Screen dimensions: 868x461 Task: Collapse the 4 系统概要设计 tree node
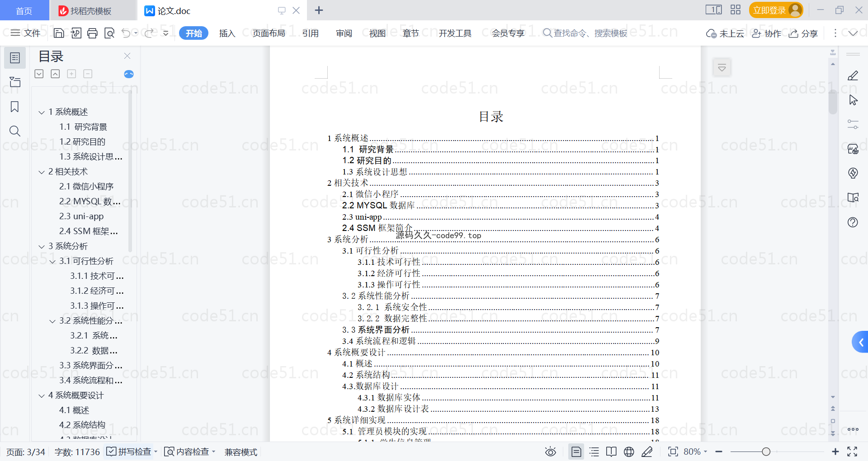(42, 395)
